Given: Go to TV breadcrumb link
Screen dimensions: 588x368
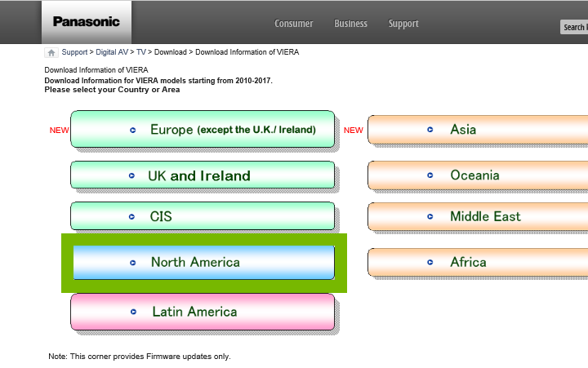Looking at the screenshot, I should click(141, 52).
